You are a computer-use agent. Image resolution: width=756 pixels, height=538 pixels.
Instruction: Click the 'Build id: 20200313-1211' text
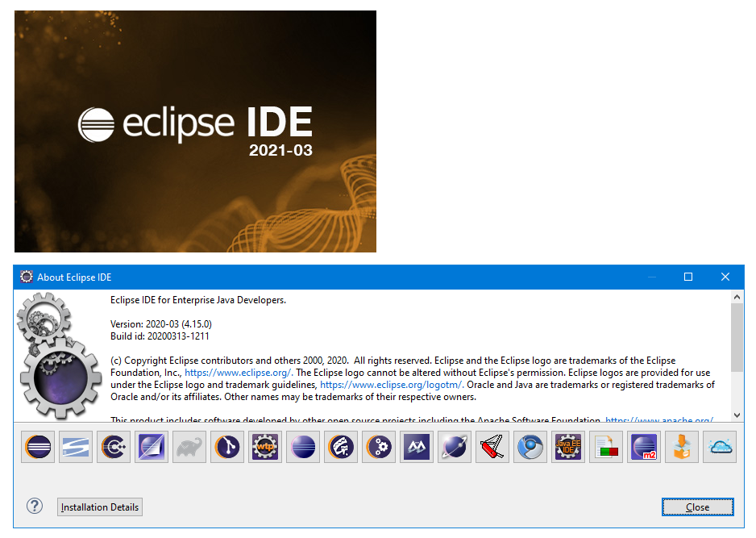coord(160,336)
